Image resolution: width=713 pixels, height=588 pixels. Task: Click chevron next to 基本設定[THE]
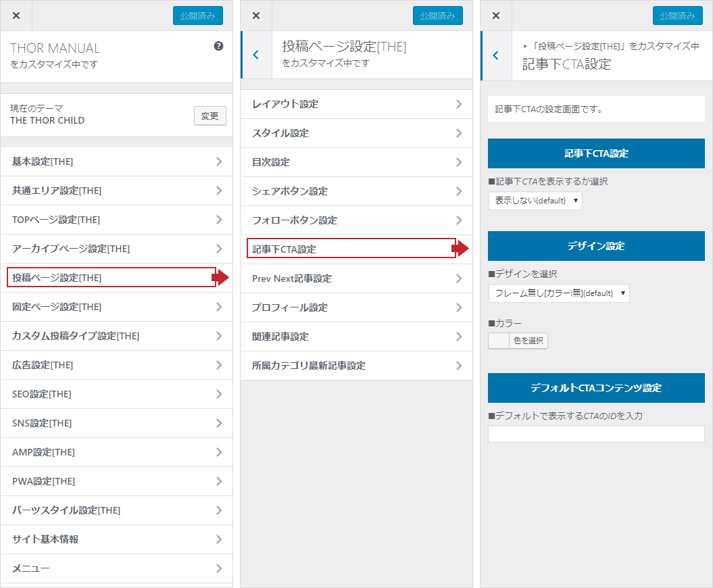(218, 162)
